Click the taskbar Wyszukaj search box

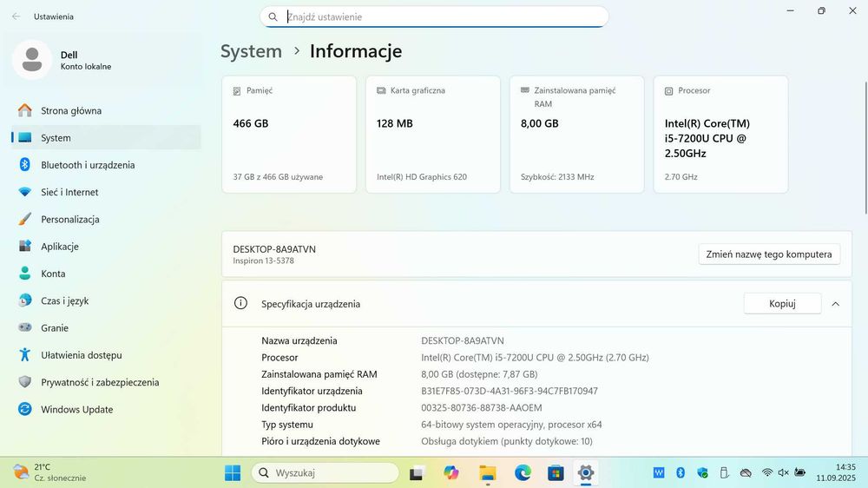point(325,473)
